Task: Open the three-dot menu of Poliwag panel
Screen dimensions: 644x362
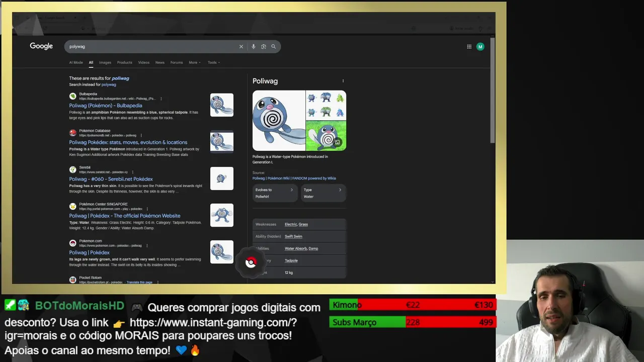Action: click(x=343, y=81)
